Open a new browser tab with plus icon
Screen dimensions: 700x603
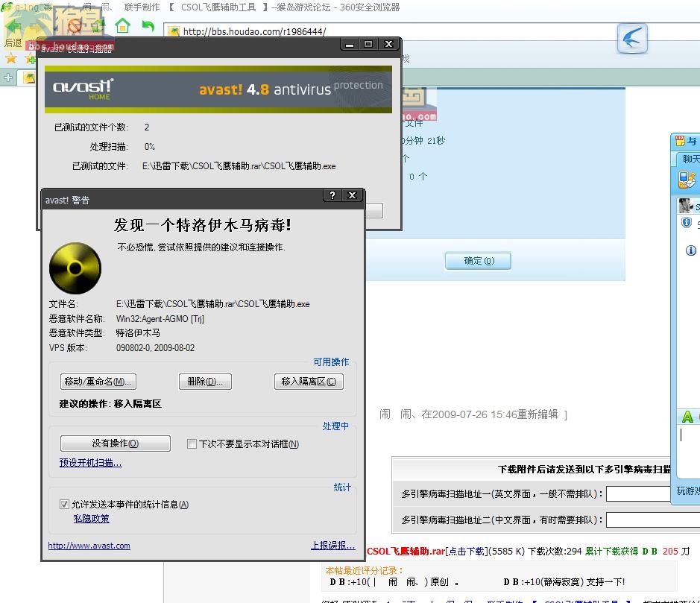(8, 78)
